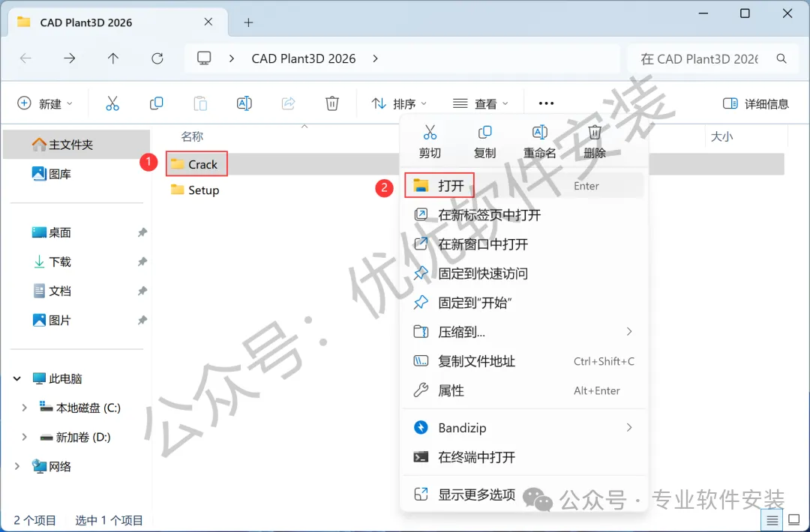The image size is (810, 532).
Task: Refresh the current folder
Action: click(157, 58)
